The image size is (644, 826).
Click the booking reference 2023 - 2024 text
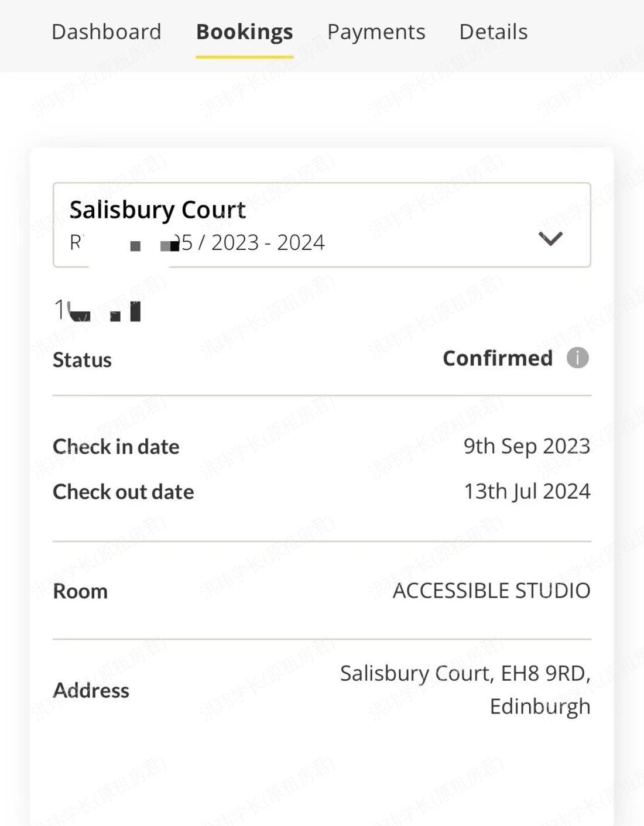coord(252,242)
